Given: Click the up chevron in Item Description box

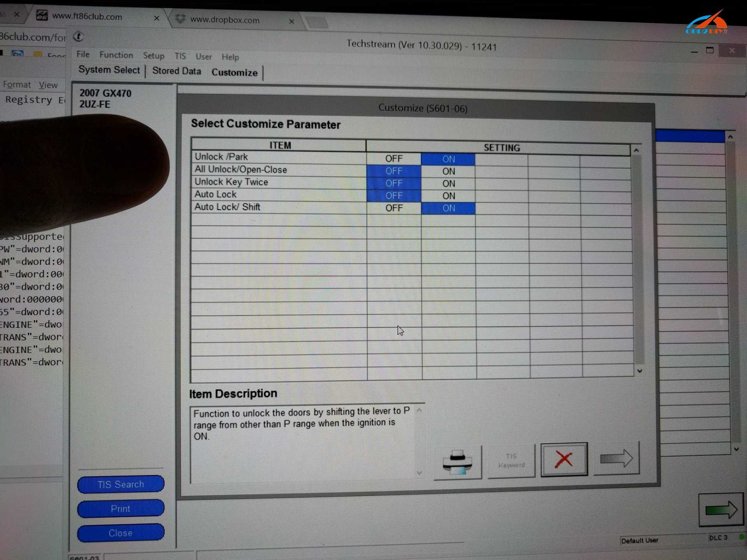Looking at the screenshot, I should 419,410.
